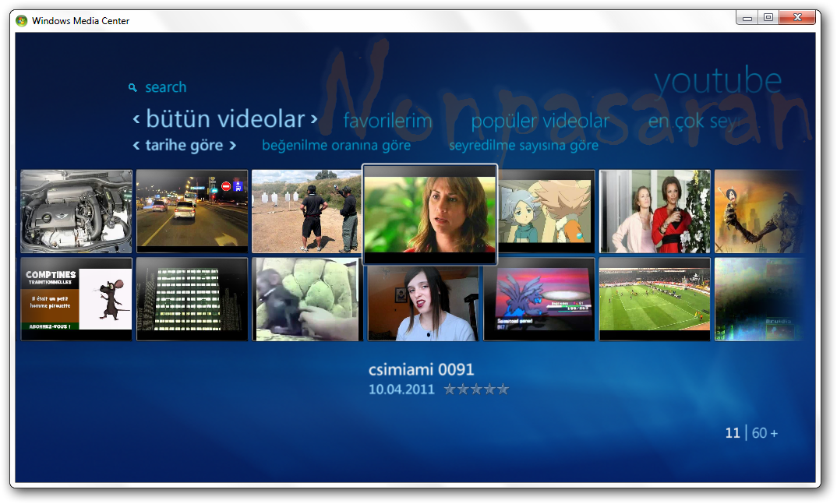The height and width of the screenshot is (504, 837).
Task: Close the Windows Media Center window
Action: [x=797, y=18]
